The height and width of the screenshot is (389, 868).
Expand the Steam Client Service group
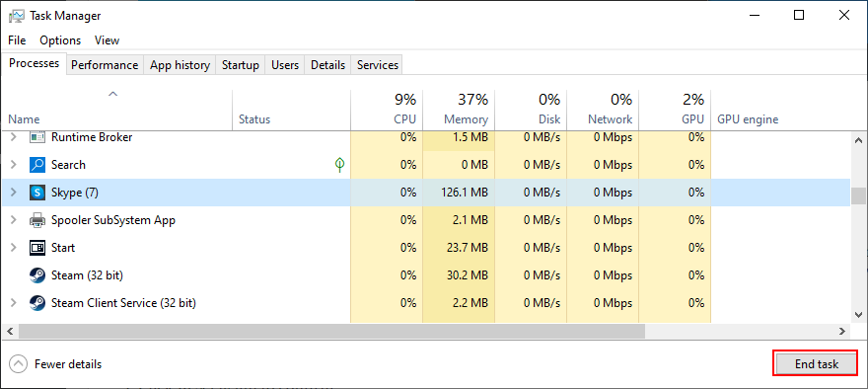[x=15, y=303]
